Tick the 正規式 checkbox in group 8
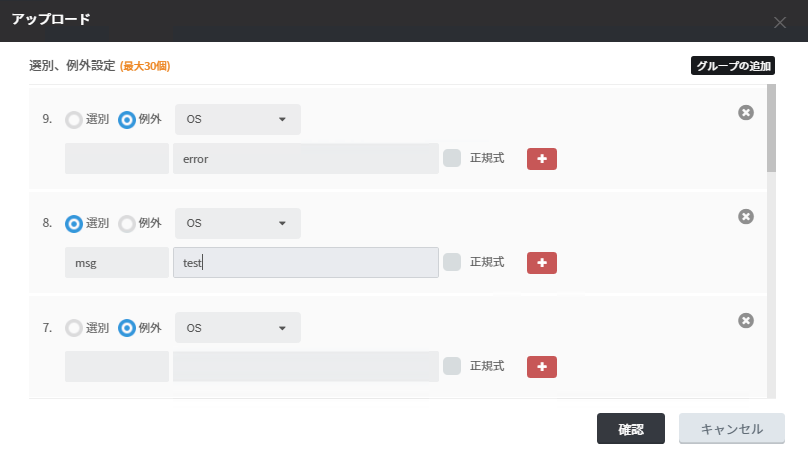The image size is (808, 456). point(452,262)
